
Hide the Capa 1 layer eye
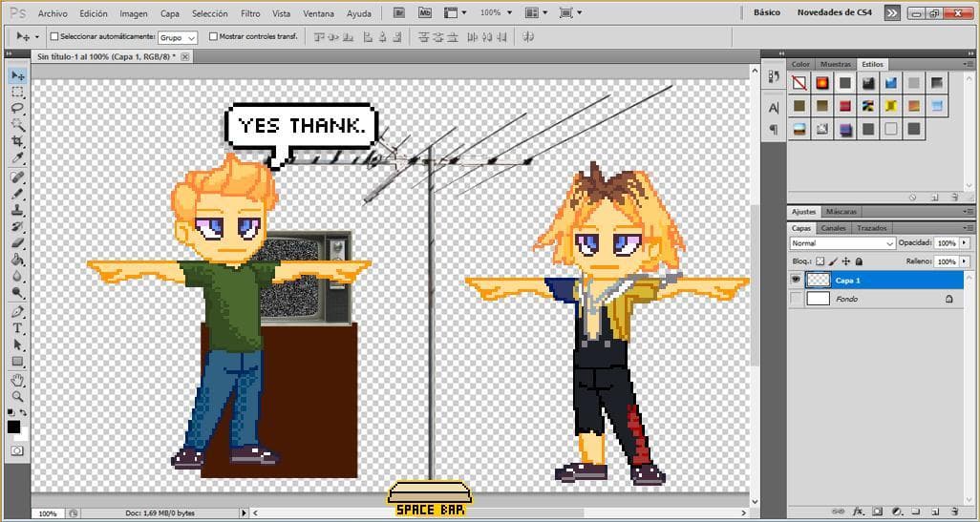pos(796,281)
